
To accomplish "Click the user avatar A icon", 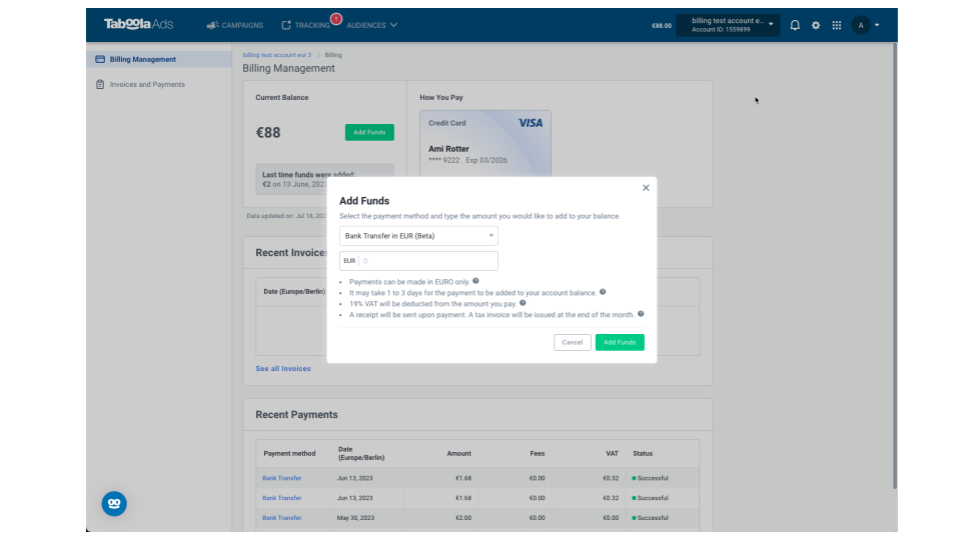I will pyautogui.click(x=861, y=25).
